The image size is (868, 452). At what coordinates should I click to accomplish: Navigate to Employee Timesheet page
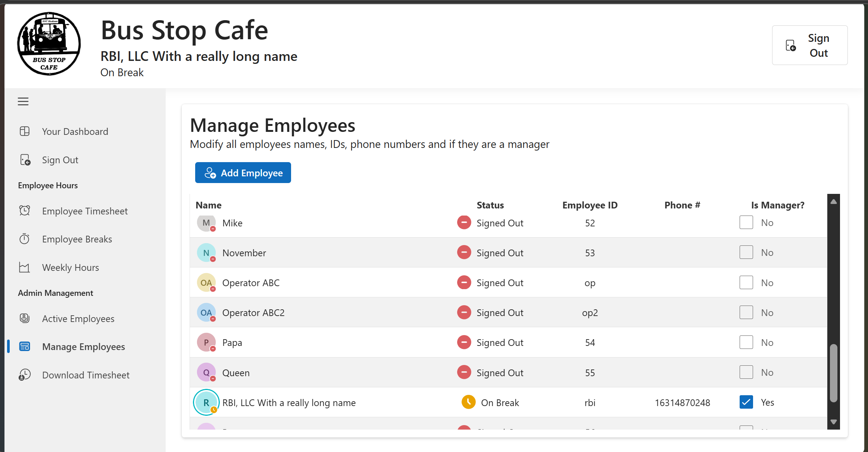(x=85, y=210)
